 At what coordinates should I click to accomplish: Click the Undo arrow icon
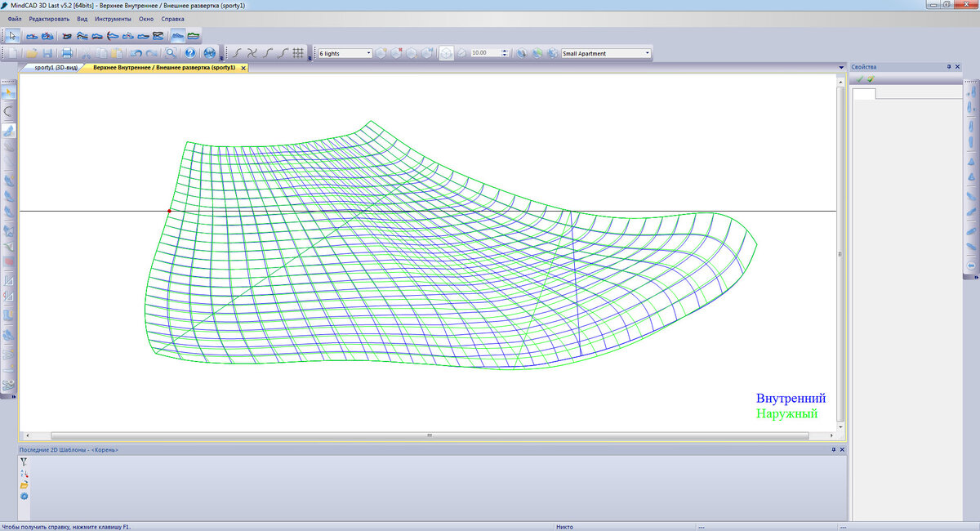(137, 51)
